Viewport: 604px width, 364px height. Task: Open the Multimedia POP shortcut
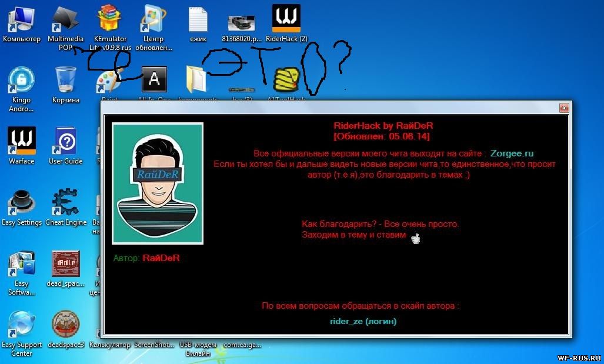click(65, 20)
